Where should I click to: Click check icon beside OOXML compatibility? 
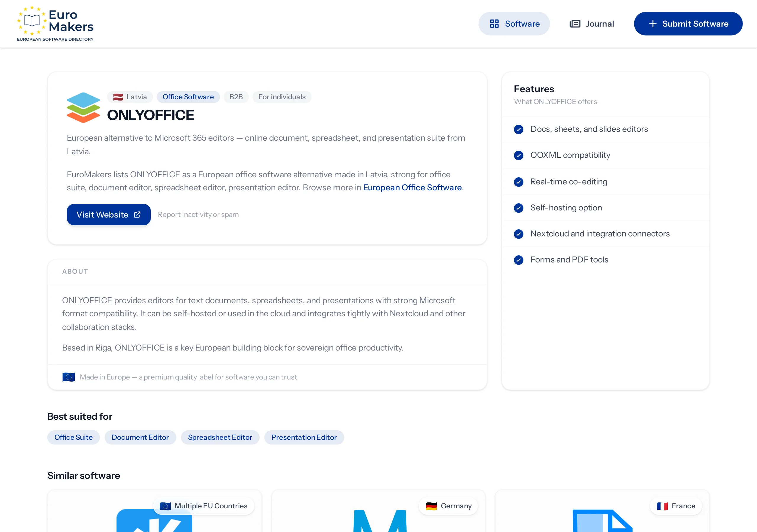519,155
